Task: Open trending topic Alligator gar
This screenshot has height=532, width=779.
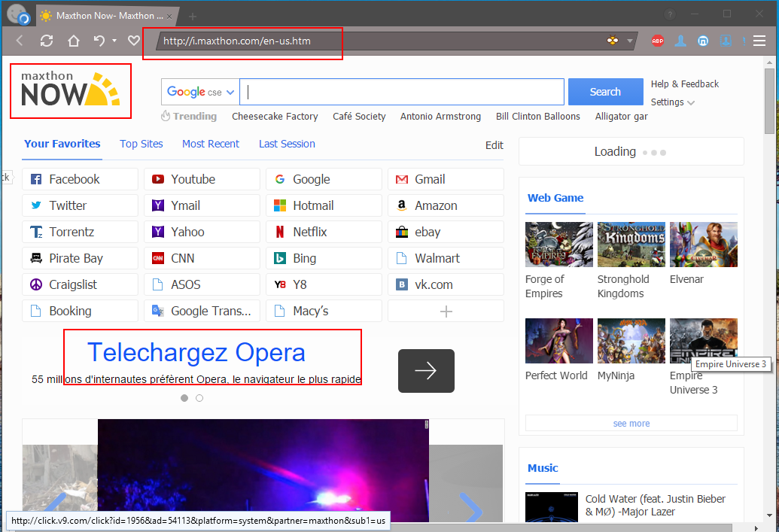Action: [x=622, y=116]
